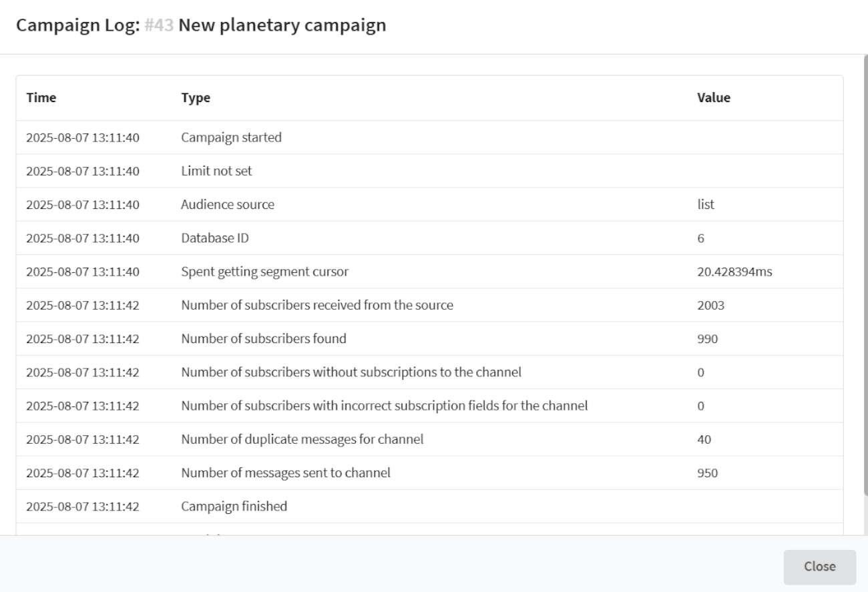Click the 950 messages sent value
This screenshot has height=592, width=868.
(x=707, y=473)
